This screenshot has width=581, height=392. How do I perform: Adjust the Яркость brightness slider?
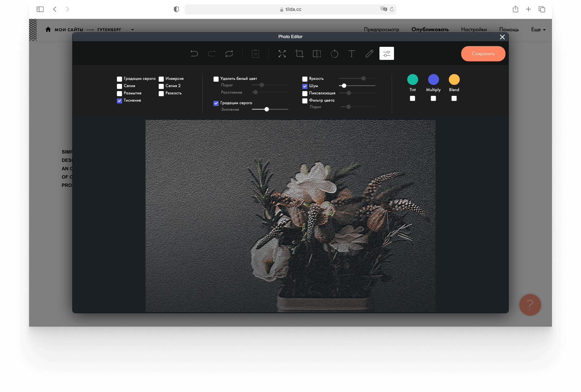pyautogui.click(x=363, y=78)
